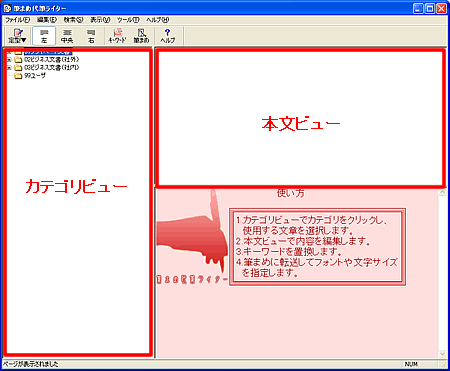Minimize the 筆まめ代筆ライター window

coord(418,8)
